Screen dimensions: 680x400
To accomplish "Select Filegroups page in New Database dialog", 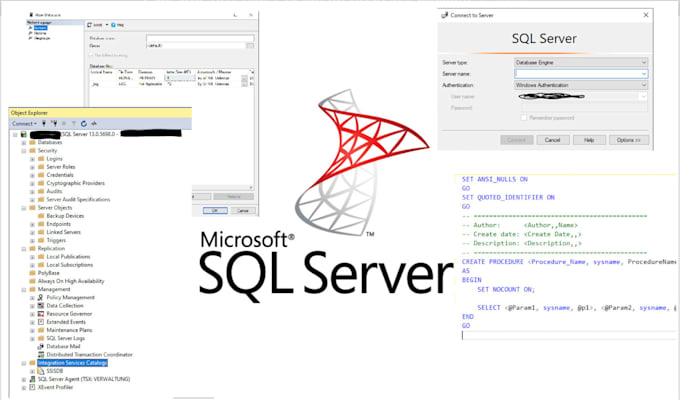I will [42, 38].
